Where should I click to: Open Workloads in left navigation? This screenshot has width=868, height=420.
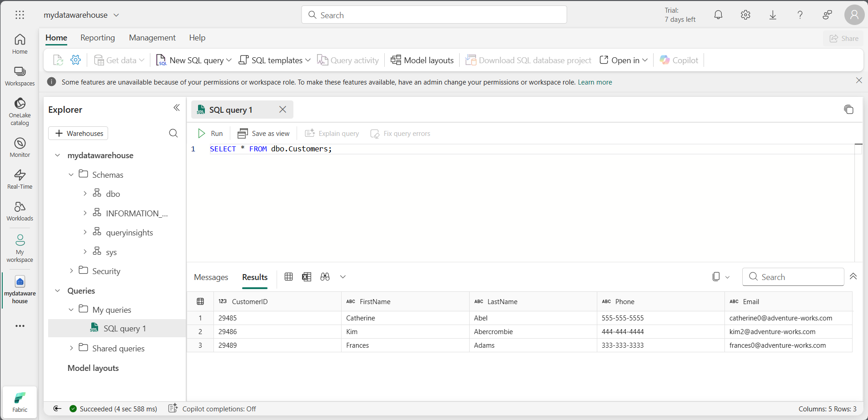tap(20, 211)
